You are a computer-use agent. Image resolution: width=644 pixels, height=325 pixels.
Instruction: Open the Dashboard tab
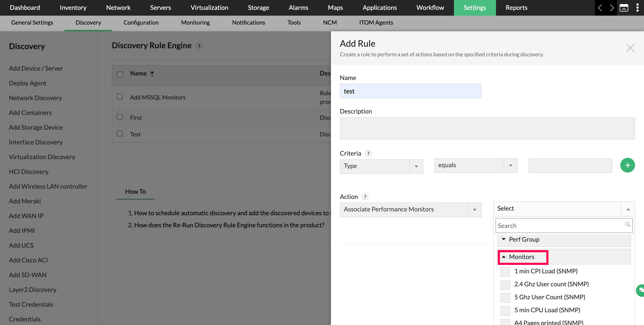(x=25, y=8)
